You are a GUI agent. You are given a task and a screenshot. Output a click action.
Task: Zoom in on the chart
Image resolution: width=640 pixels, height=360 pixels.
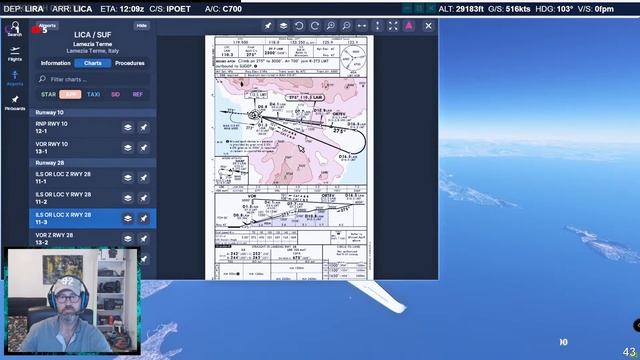[331, 26]
